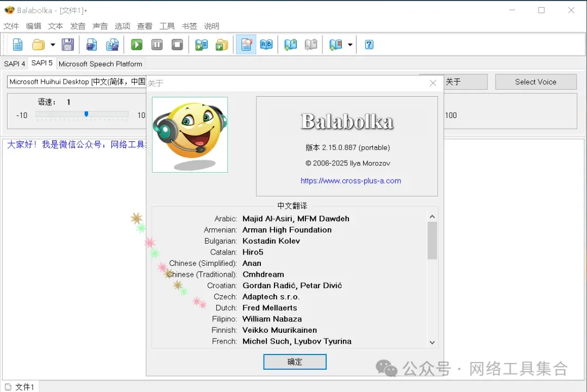Switch to the SAPI 4 tab
Screen dimensions: 587x392
click(14, 64)
